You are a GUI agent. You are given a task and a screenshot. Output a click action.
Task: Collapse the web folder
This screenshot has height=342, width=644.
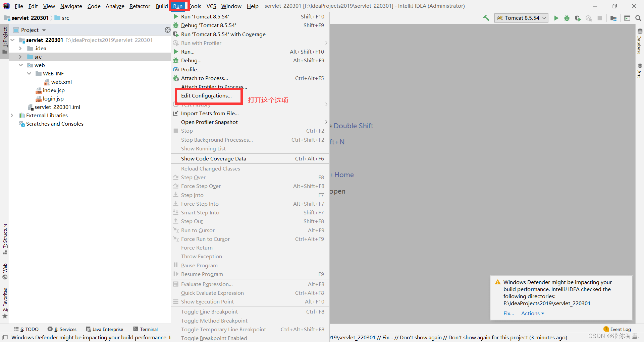tap(21, 65)
